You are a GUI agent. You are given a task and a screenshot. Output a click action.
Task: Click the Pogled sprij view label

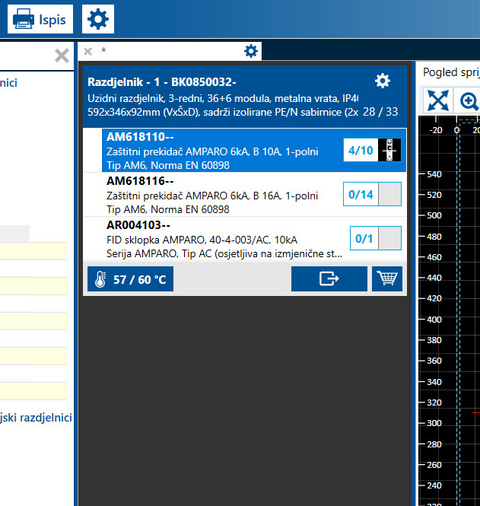click(451, 72)
